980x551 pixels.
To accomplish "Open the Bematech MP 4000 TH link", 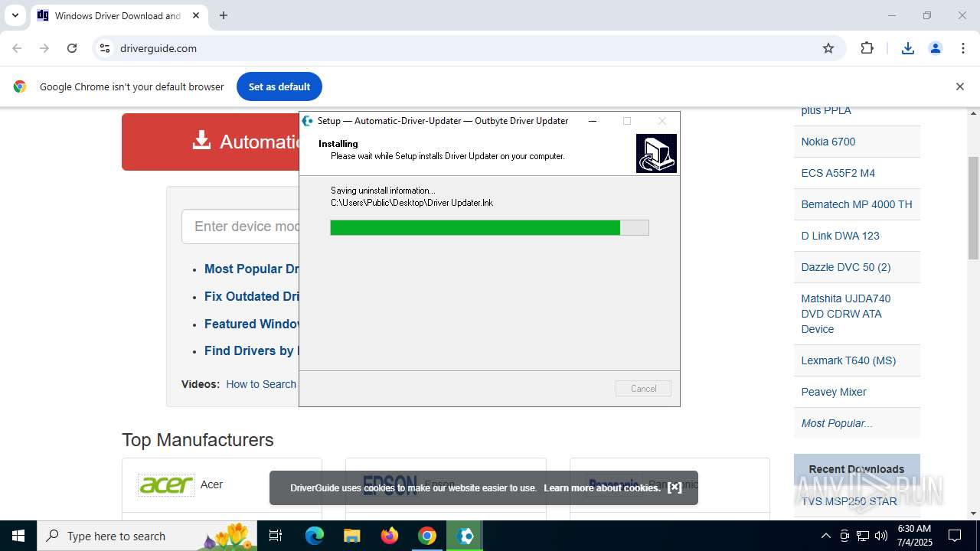I will (857, 204).
